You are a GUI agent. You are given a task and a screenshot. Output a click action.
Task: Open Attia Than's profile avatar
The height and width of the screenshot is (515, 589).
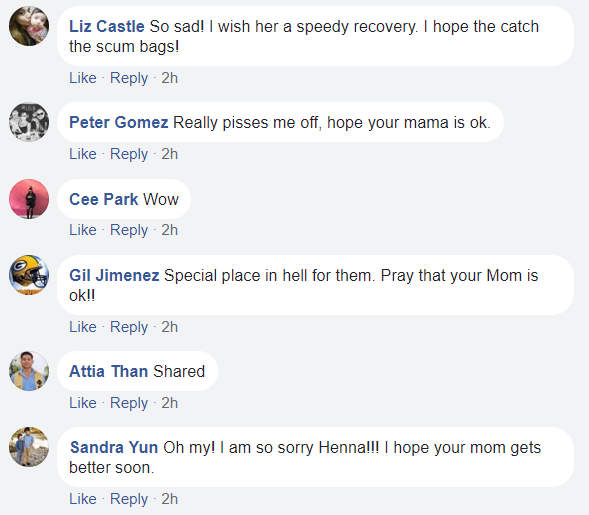click(29, 371)
